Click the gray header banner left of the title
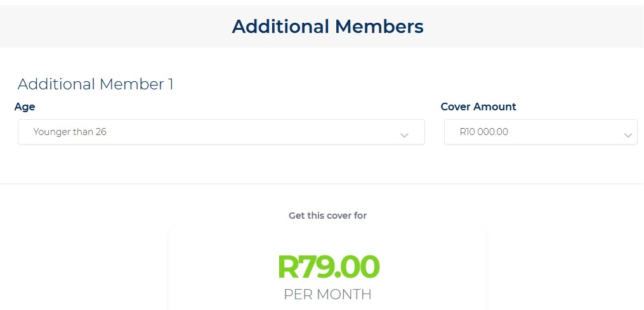644x310 pixels. point(95,25)
